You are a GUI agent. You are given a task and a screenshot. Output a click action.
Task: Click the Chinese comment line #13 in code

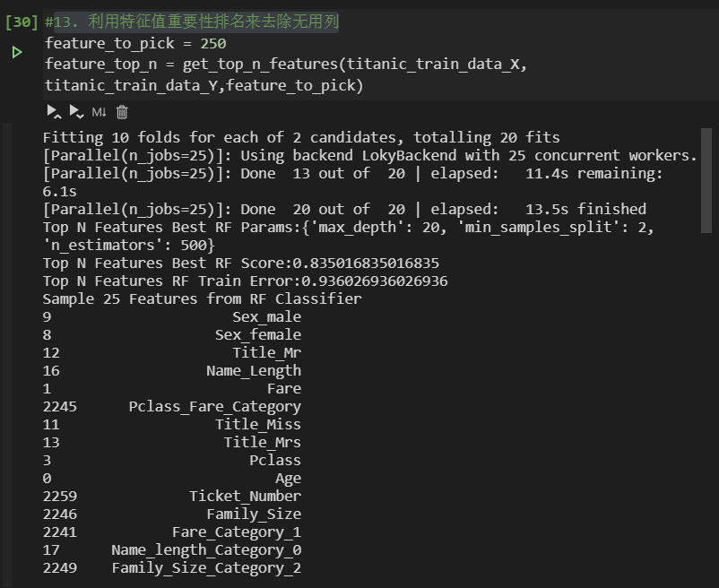(x=191, y=22)
